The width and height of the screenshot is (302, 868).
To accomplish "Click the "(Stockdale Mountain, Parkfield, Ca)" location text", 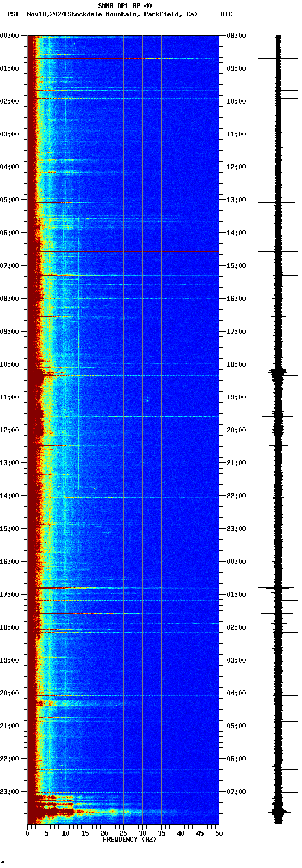I will click(x=131, y=14).
